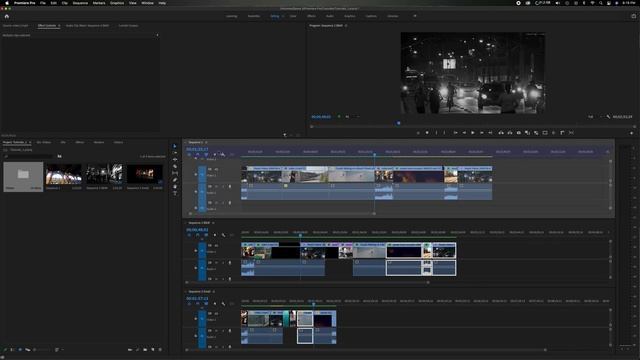Select the Track Select Forward tool
The height and width of the screenshot is (360, 640).
pyautogui.click(x=175, y=153)
